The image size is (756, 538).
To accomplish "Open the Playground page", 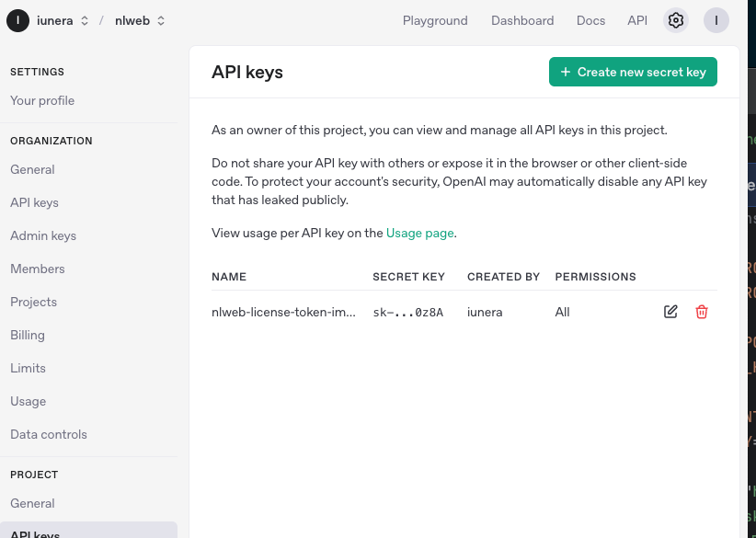I will (435, 21).
